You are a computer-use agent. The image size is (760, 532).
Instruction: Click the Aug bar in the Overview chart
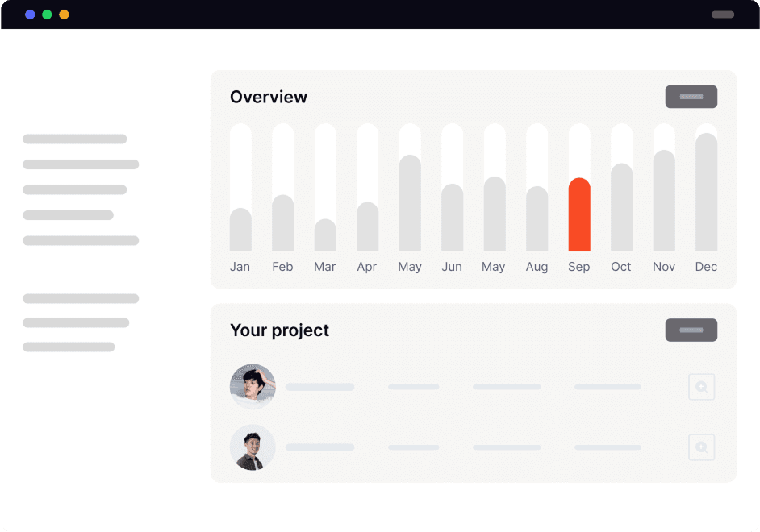(x=537, y=218)
